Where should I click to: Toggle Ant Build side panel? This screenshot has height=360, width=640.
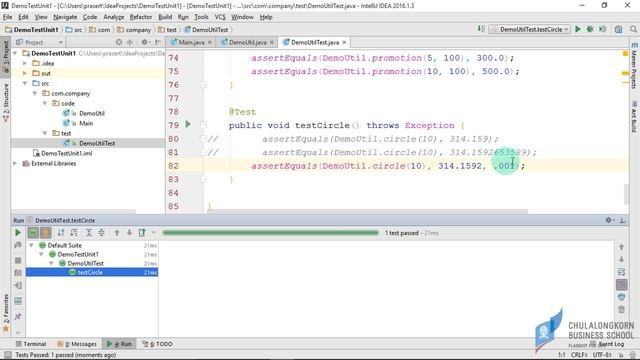(634, 117)
